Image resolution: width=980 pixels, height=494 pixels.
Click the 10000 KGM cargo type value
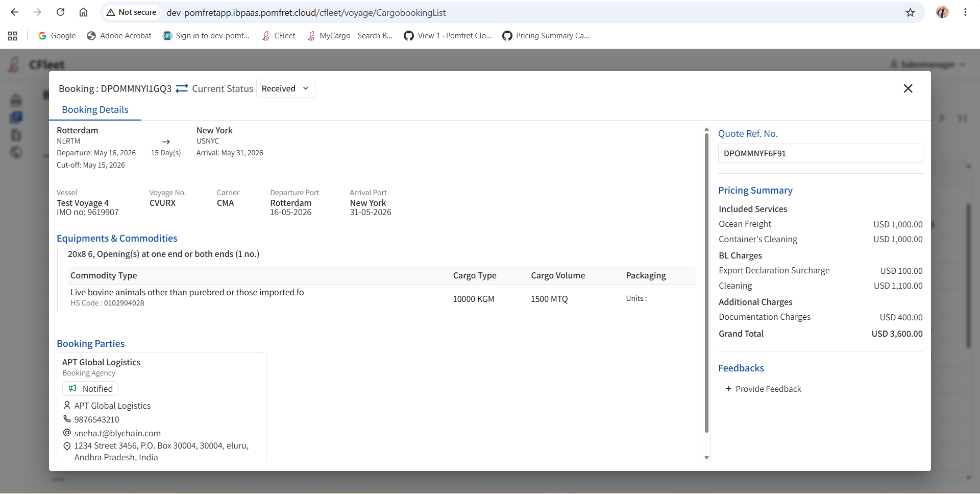pyautogui.click(x=474, y=299)
